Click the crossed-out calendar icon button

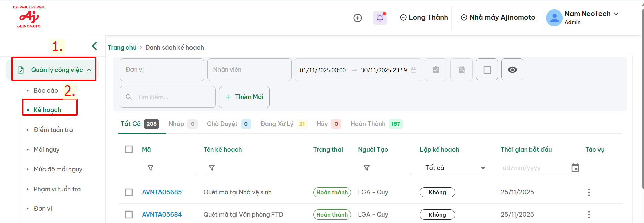click(x=461, y=70)
